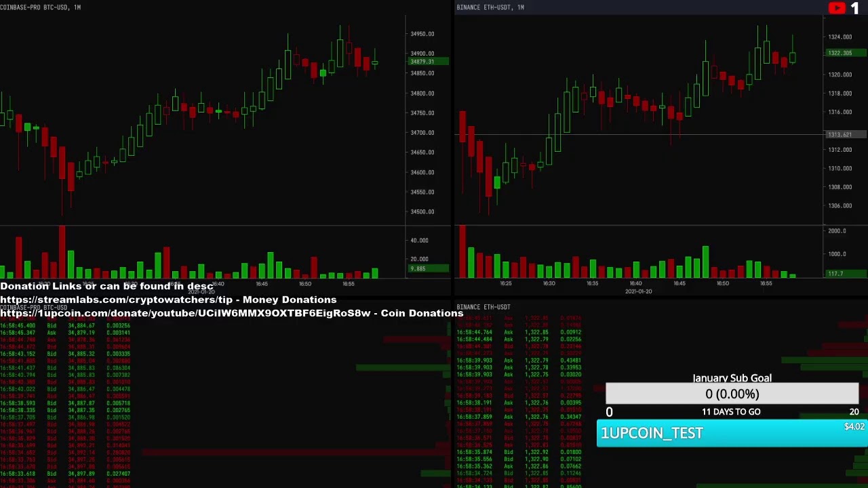
Task: Select ETH trade row 16:58:35.874 Bid 1,322.92
Action: tap(519, 452)
